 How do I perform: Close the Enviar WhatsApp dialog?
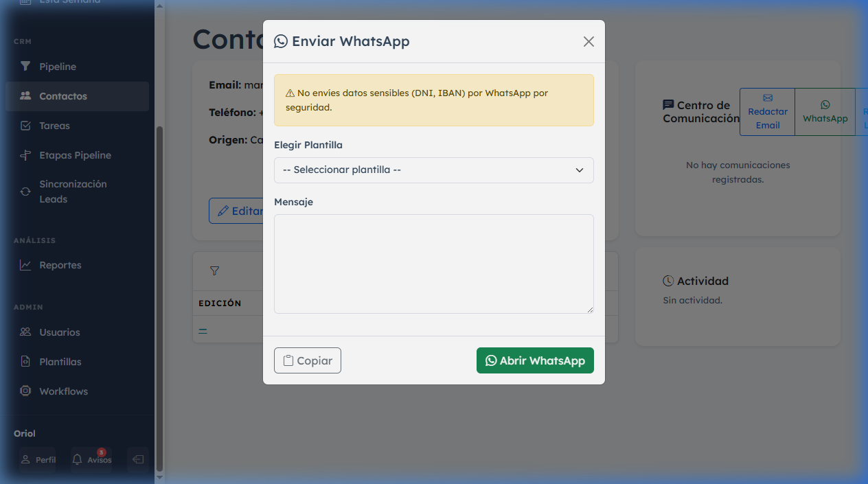coord(589,41)
